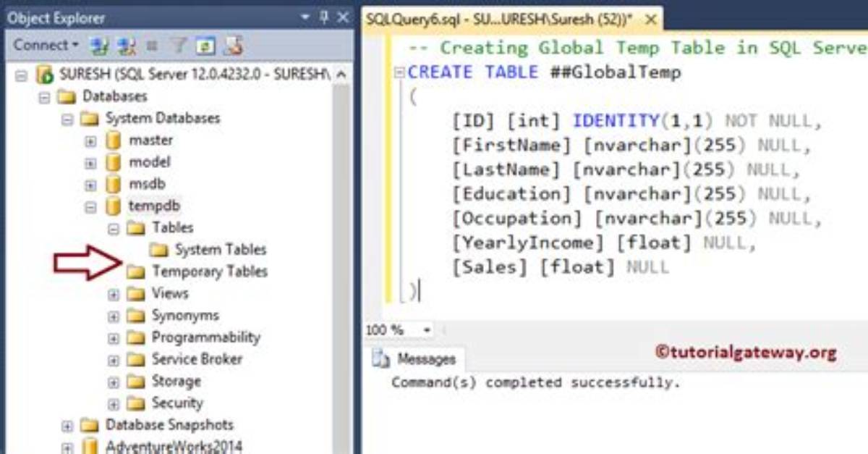Collapse the Tables folder under tempdb
The image size is (868, 454).
point(113,229)
